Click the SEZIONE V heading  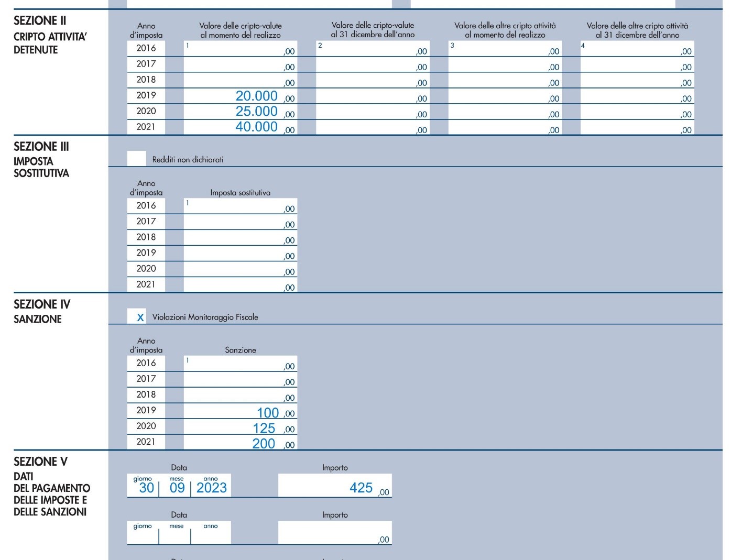40,462
